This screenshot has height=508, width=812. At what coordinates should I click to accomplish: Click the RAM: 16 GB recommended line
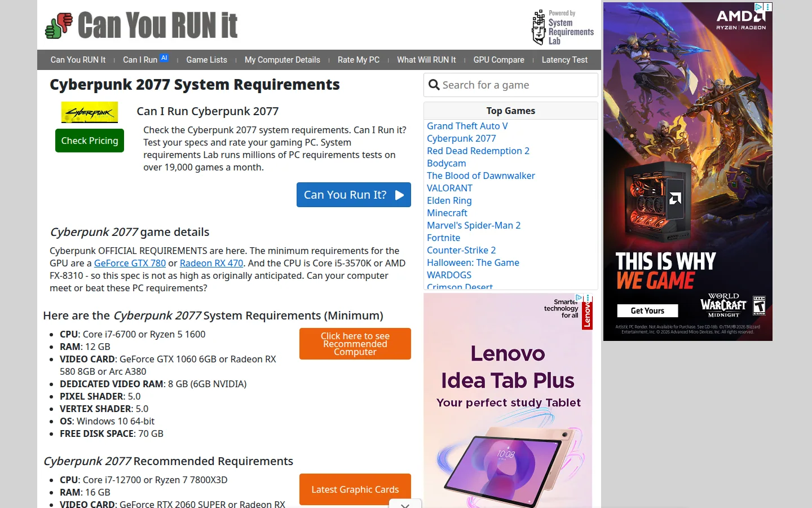click(85, 492)
